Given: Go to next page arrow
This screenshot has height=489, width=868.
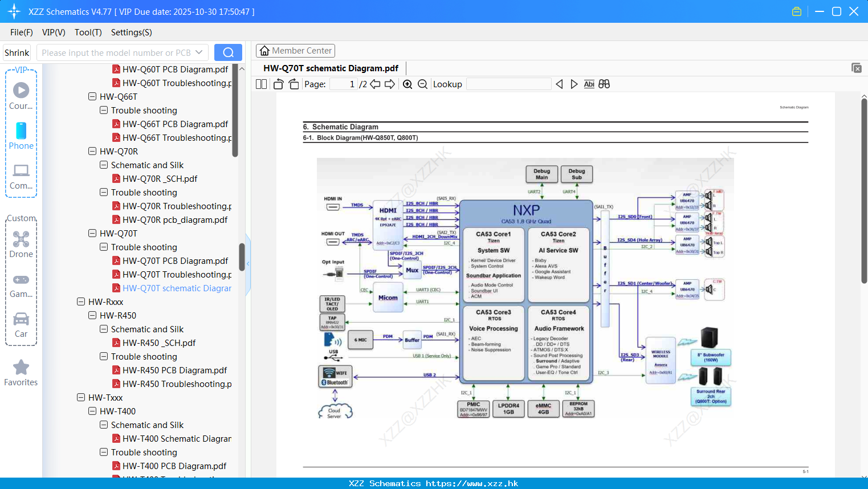Looking at the screenshot, I should click(x=390, y=84).
